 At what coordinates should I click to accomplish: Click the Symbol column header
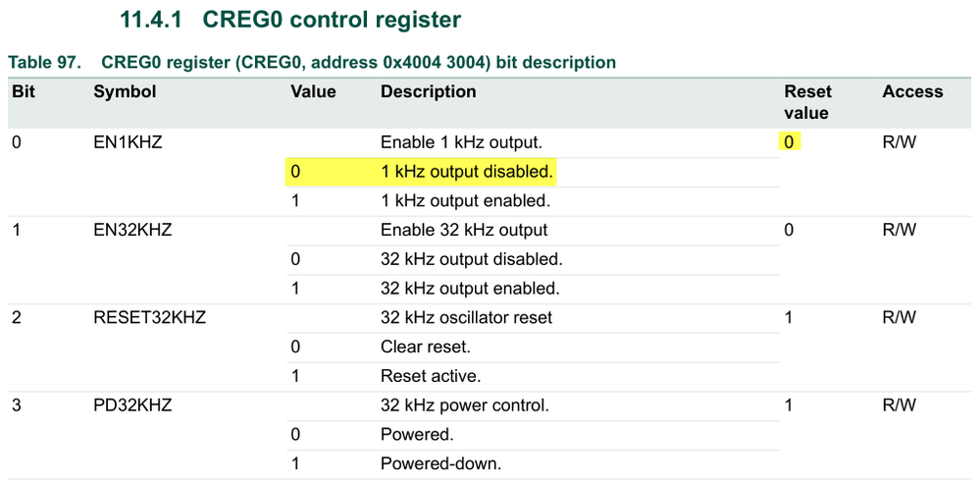pos(125,92)
